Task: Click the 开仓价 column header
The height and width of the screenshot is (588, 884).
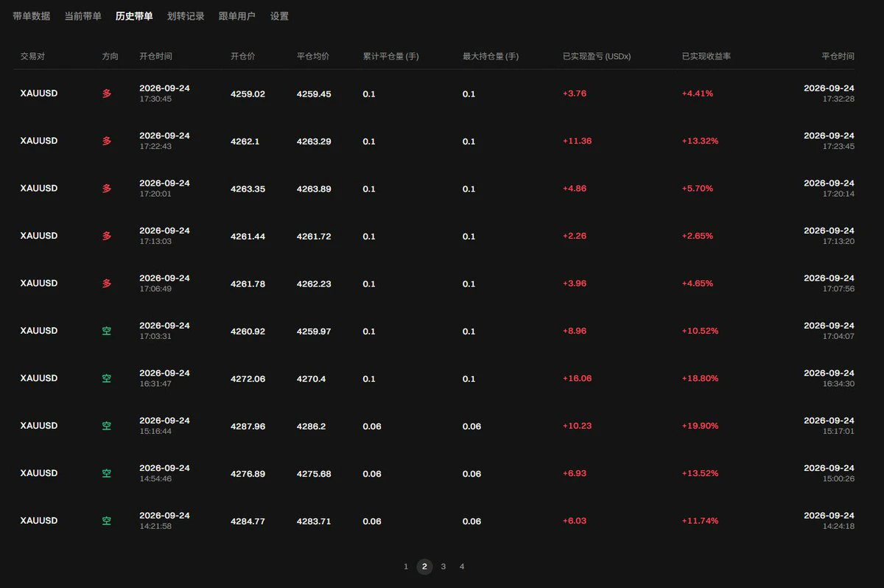Action: click(x=243, y=57)
